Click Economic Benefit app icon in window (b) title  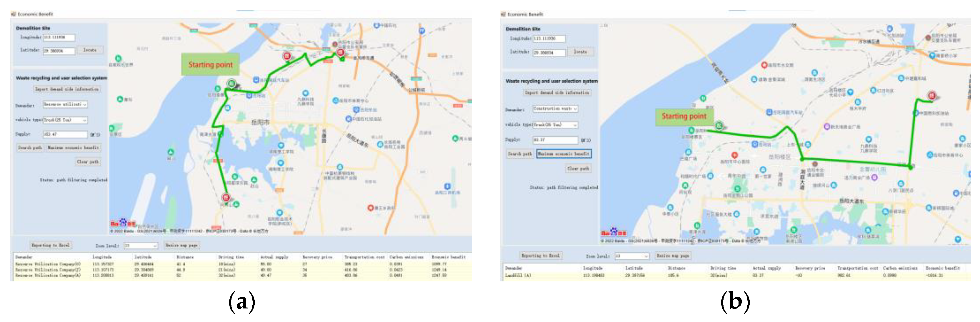coord(503,14)
